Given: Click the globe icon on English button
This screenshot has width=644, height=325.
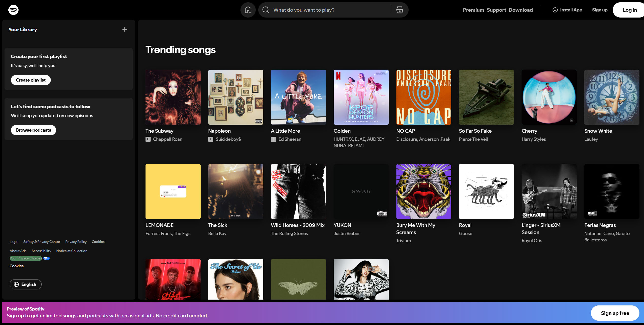Looking at the screenshot, I should (16, 284).
